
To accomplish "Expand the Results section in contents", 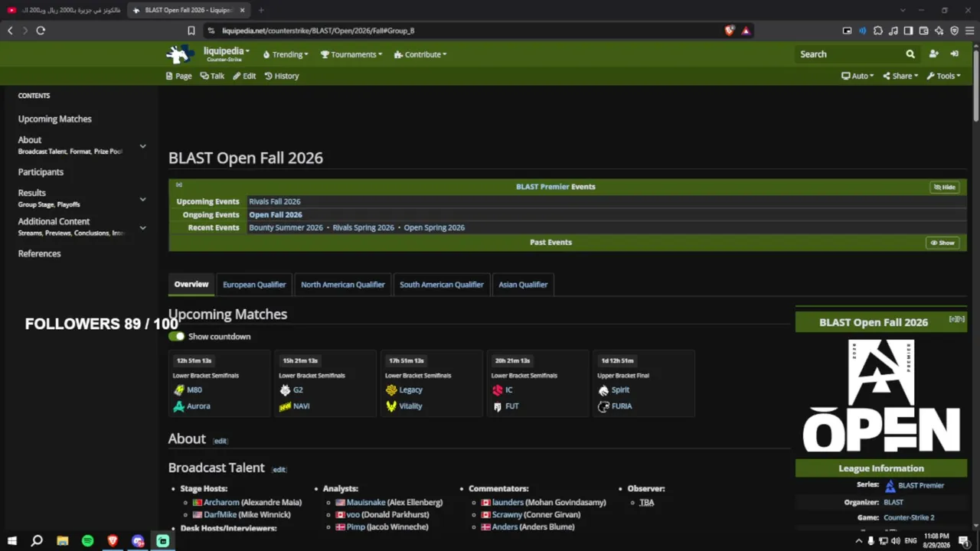I will [142, 199].
